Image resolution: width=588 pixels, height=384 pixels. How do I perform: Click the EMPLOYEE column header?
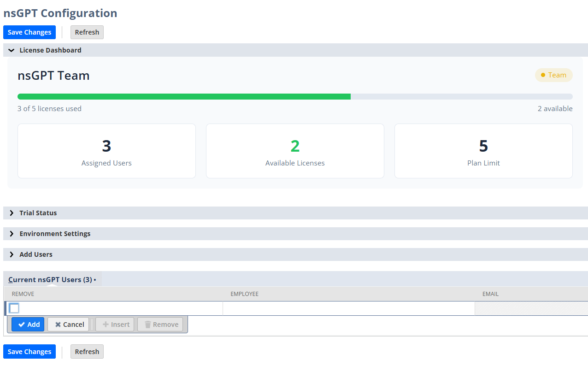[245, 294]
